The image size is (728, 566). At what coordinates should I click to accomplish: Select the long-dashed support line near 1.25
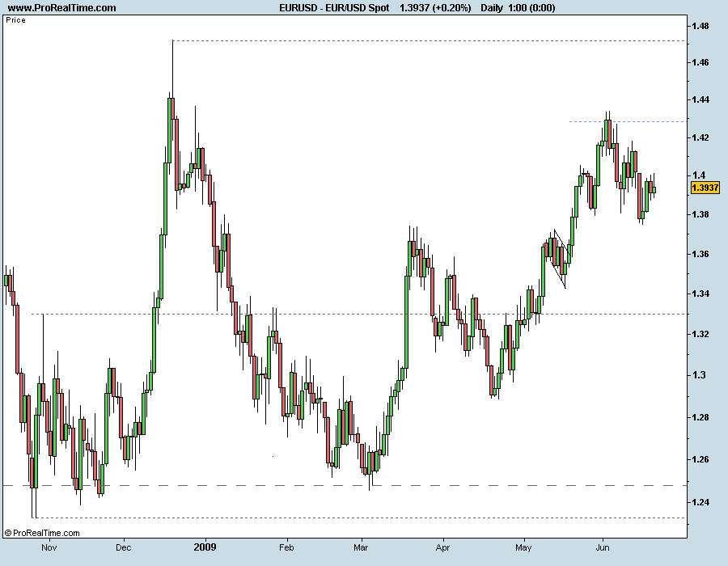click(344, 485)
